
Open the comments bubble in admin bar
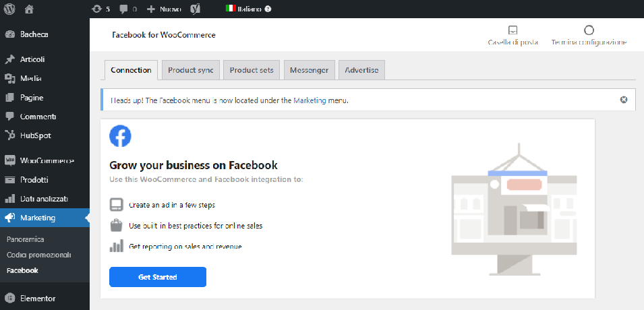[127, 9]
